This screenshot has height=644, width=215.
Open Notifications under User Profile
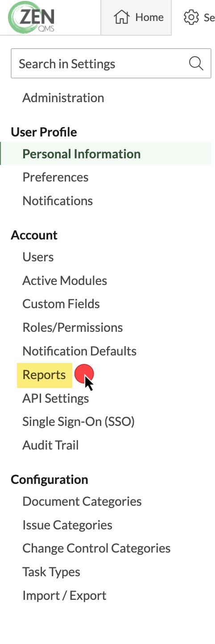click(x=58, y=201)
